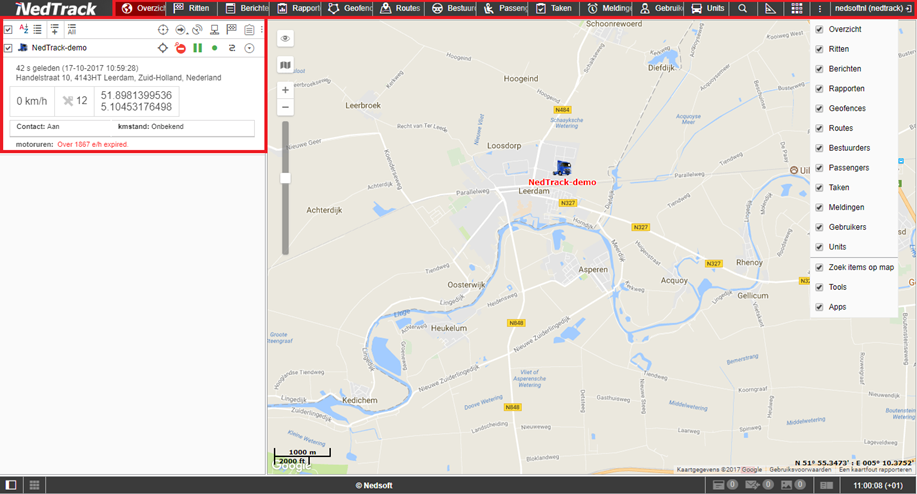
Task: Click the map zoom slider handle
Action: (x=285, y=178)
